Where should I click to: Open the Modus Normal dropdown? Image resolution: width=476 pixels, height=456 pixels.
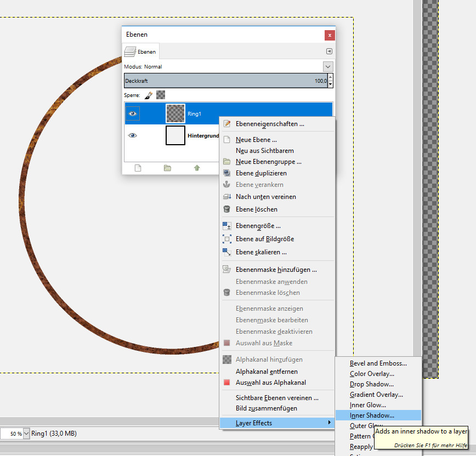[x=328, y=66]
